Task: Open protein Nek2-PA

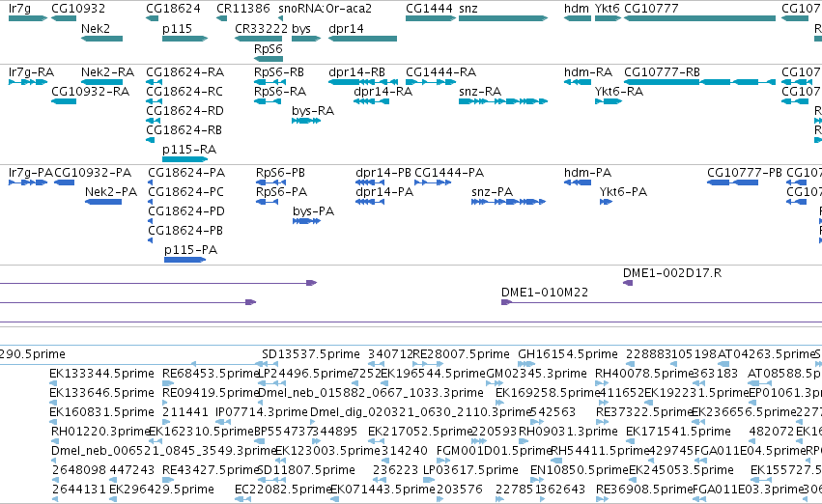Action: pos(103,202)
